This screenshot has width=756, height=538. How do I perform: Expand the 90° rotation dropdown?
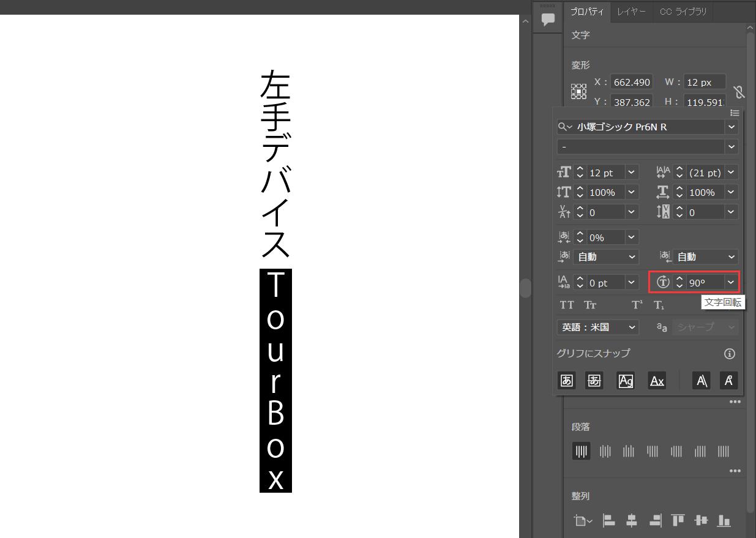[x=730, y=282]
